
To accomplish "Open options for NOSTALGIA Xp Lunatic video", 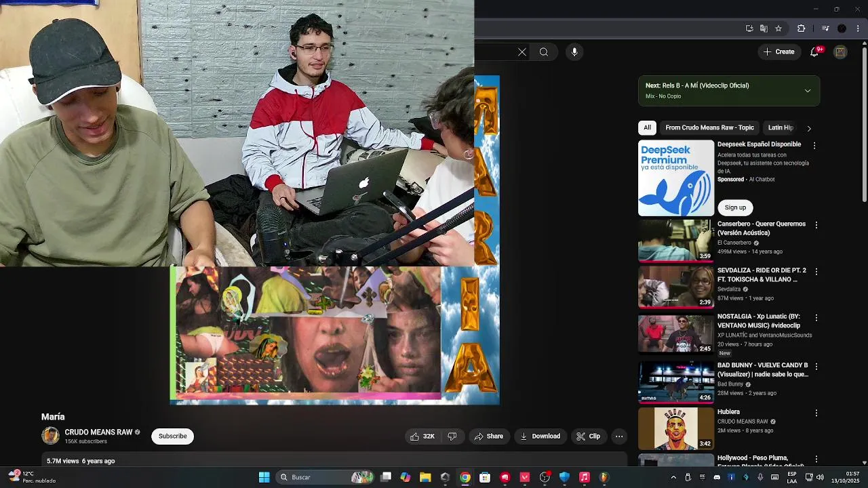I will coord(816,318).
